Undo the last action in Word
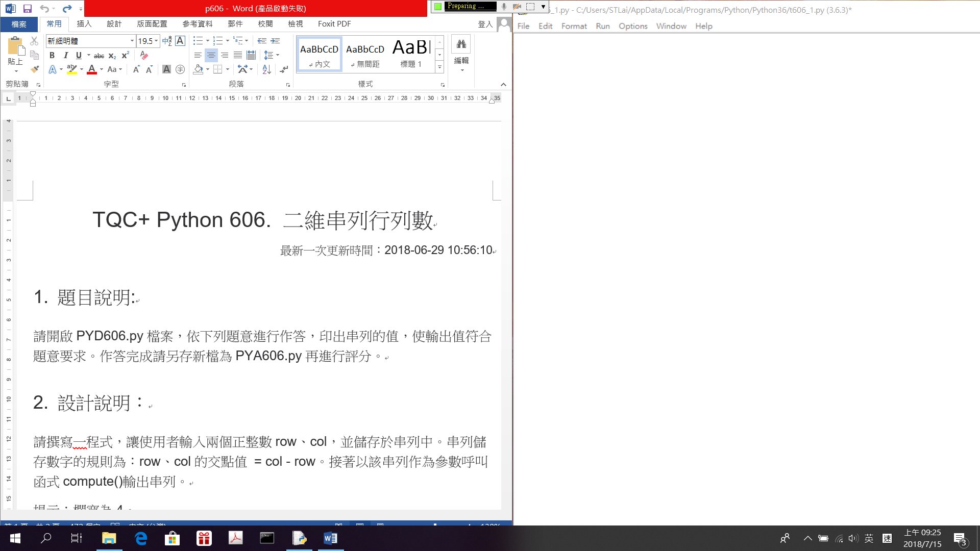 tap(44, 9)
